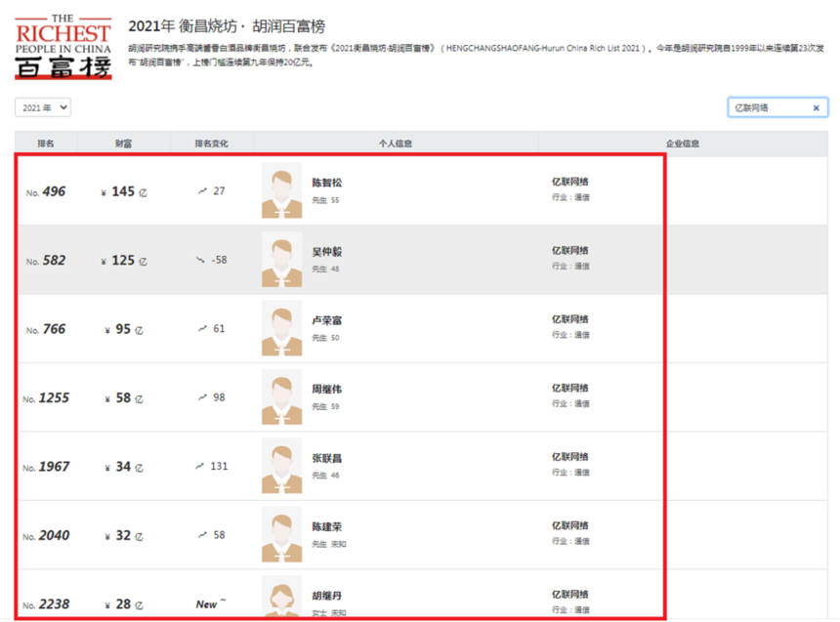This screenshot has width=840, height=622.
Task: Click the upward trend icon for rank 1967
Action: click(199, 466)
